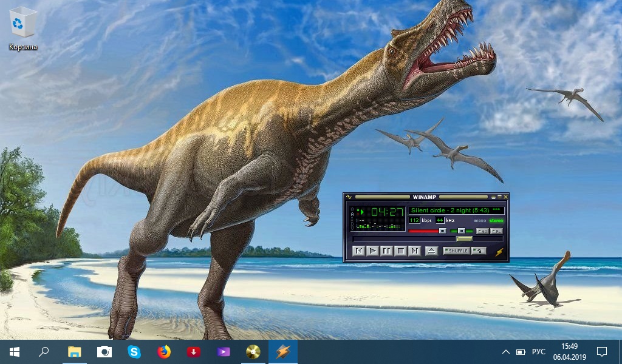Open Skype from the taskbar
The image size is (622, 364).
pyautogui.click(x=134, y=352)
